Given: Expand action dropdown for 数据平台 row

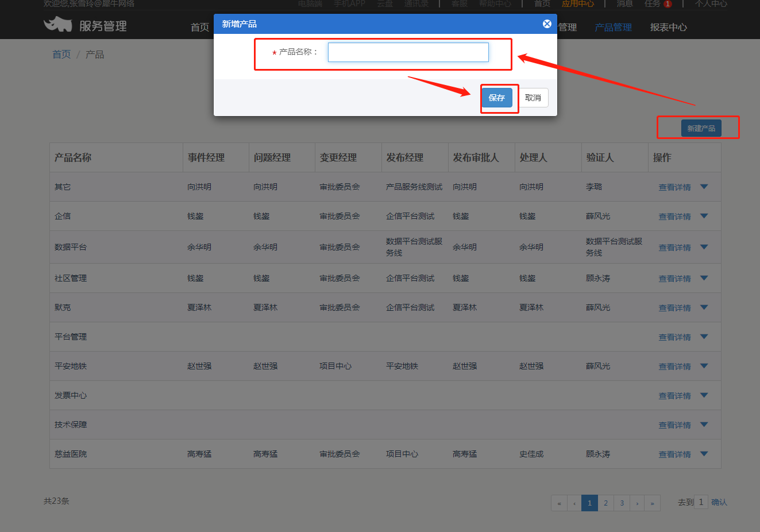Looking at the screenshot, I should 704,247.
